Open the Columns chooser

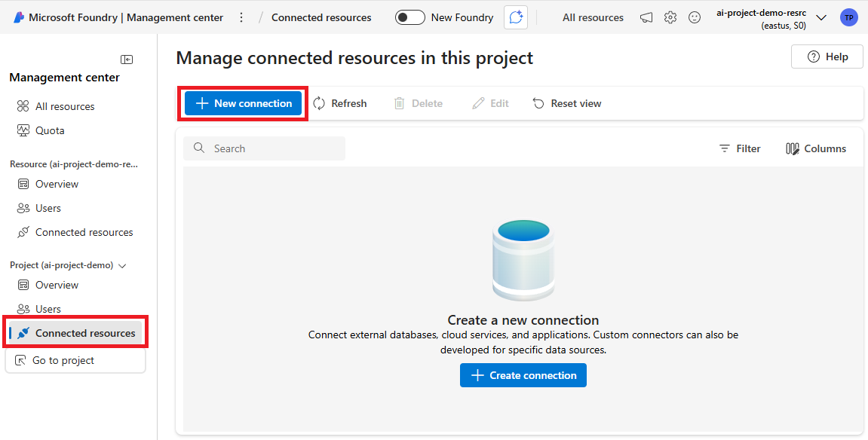tap(816, 148)
